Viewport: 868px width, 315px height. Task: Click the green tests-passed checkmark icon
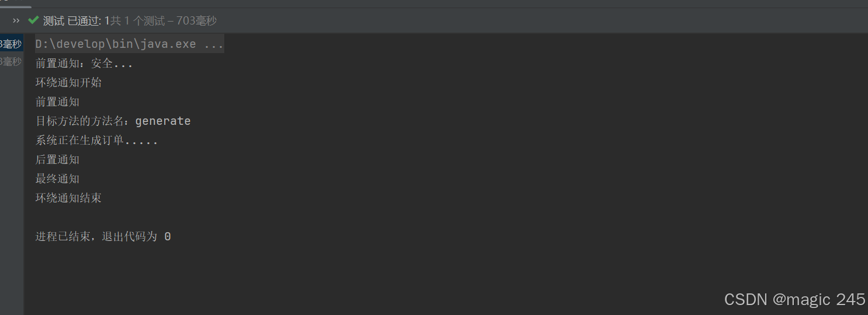point(33,21)
